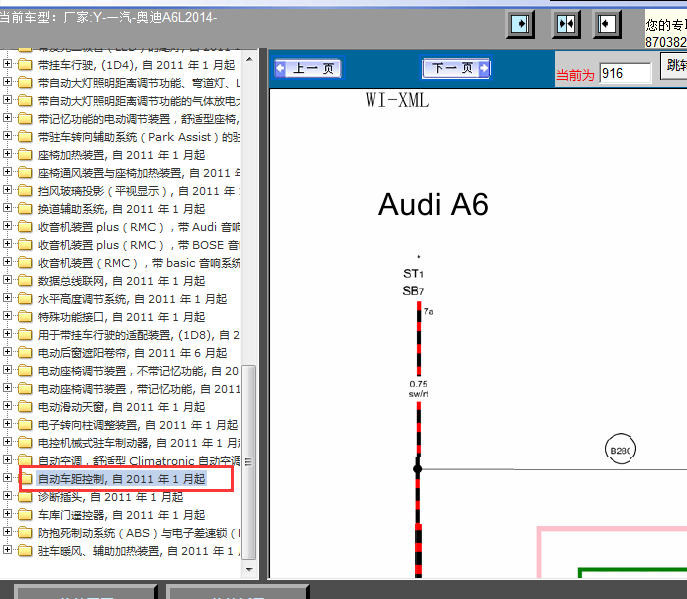The width and height of the screenshot is (687, 599).
Task: Click folder icon of 座椅加热装置 row
Action: pos(25,155)
